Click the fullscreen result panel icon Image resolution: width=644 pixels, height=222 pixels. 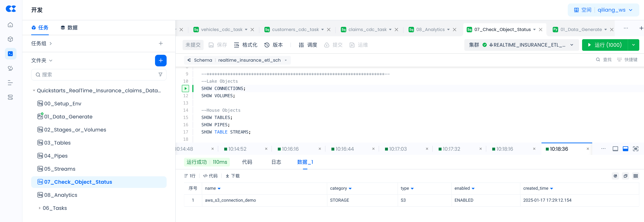click(635, 149)
